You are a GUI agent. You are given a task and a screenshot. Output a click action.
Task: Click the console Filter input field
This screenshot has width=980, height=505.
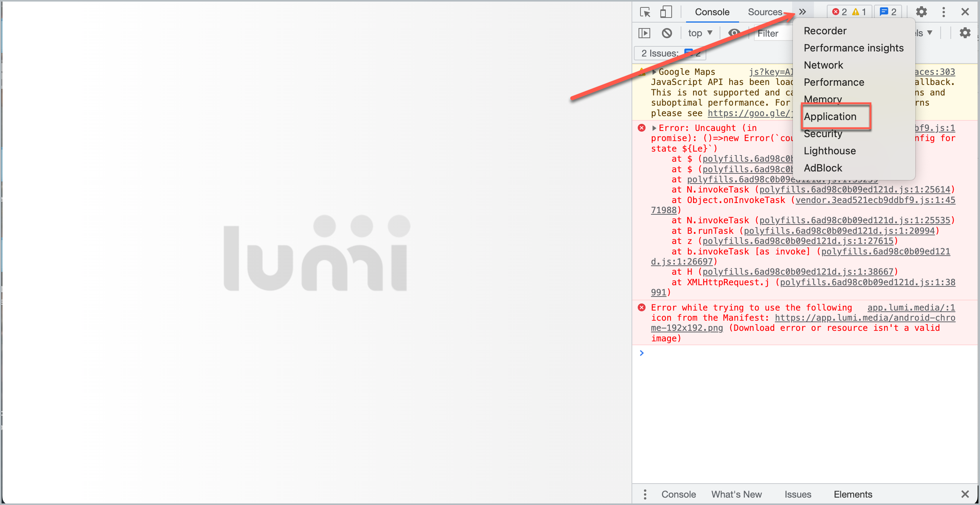(x=774, y=34)
